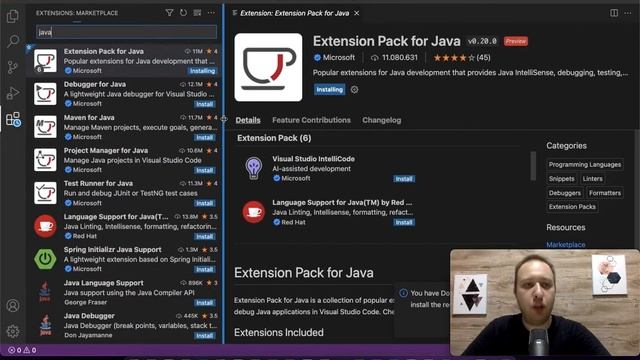
Task: Open Source Control view in activity bar
Action: point(13,67)
